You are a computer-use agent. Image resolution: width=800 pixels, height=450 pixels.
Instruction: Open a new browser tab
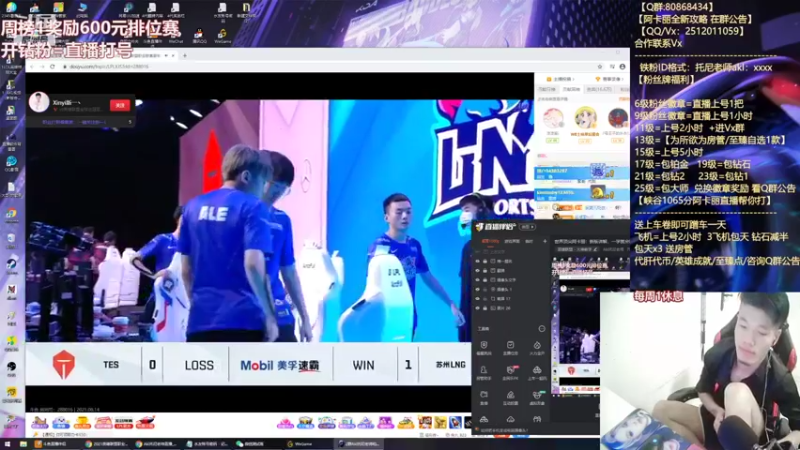pos(185,55)
